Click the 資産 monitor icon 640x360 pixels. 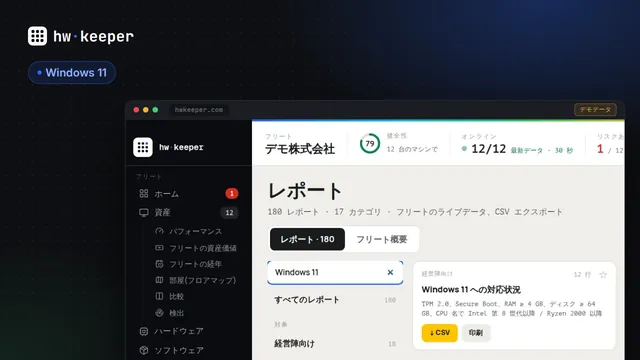[x=144, y=213]
